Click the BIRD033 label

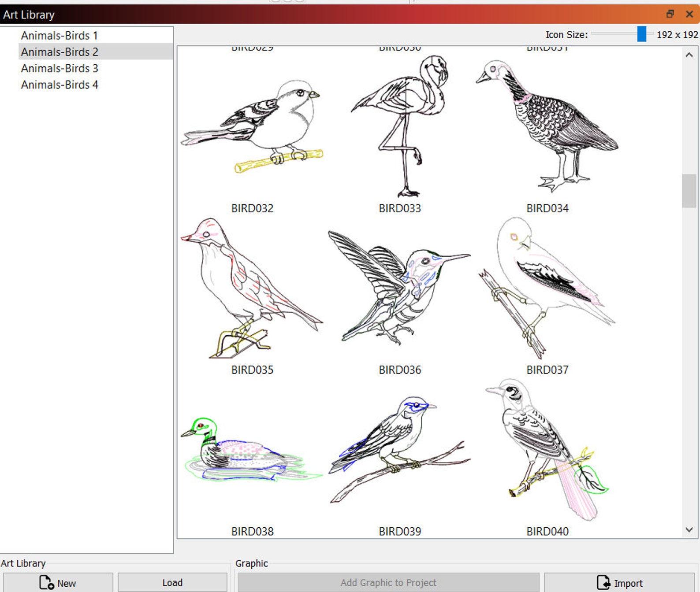[x=400, y=208]
